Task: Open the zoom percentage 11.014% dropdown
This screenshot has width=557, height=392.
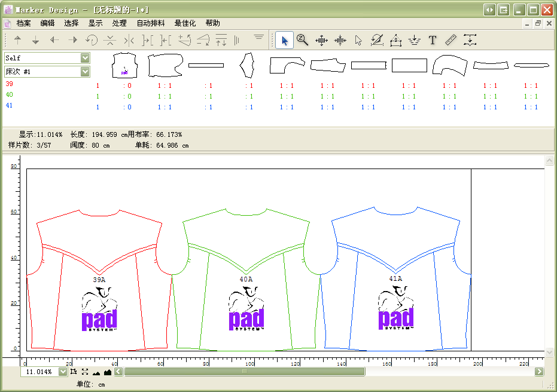Action: (x=63, y=372)
